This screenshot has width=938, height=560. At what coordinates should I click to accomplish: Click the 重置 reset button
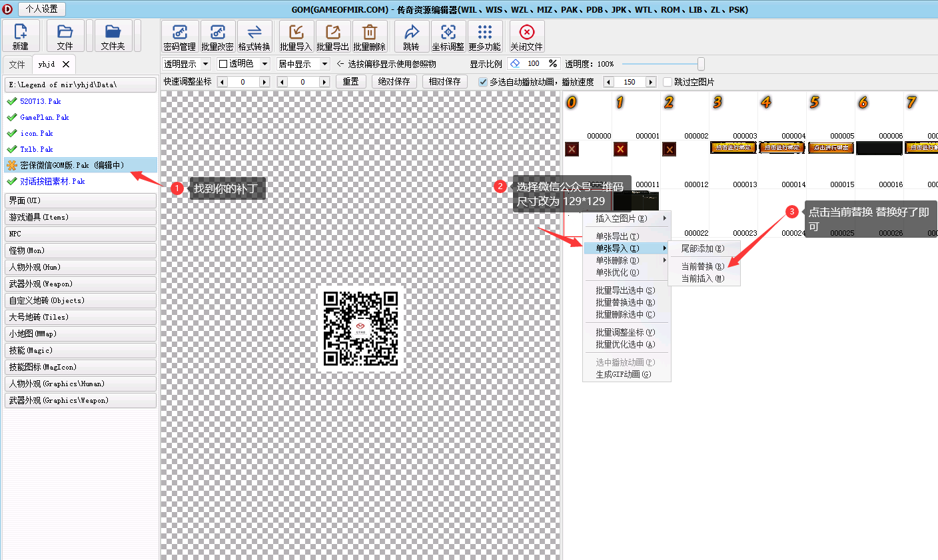[351, 81]
